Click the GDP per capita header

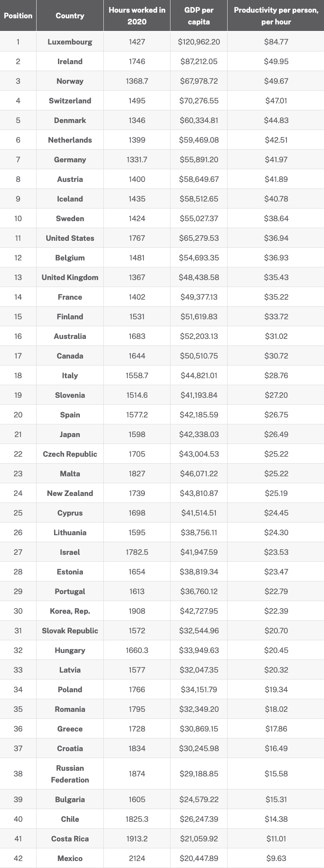[199, 16]
